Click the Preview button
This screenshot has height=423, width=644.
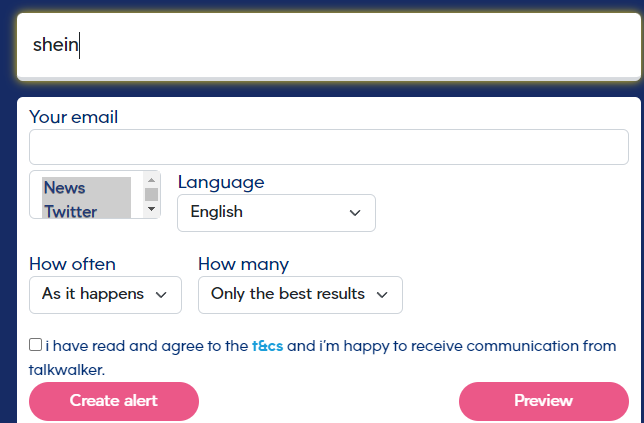(x=544, y=401)
